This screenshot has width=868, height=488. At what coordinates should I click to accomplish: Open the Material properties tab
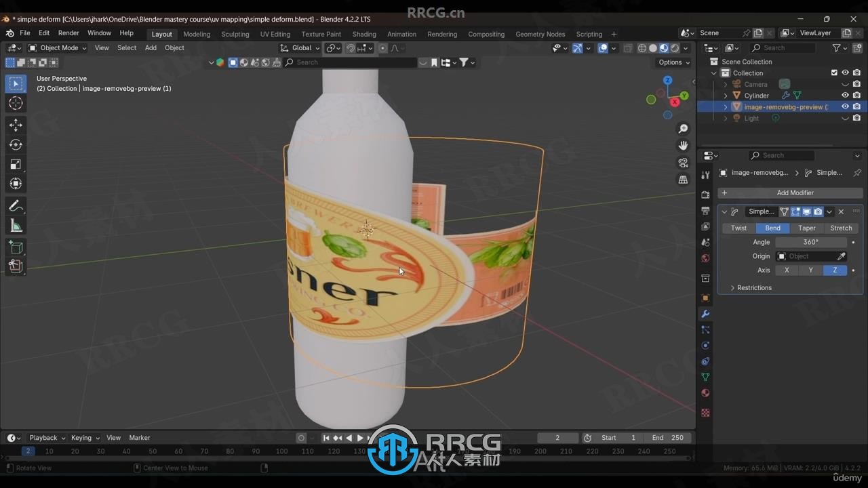point(705,393)
